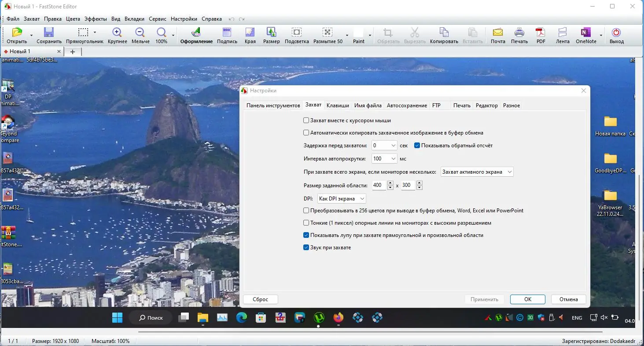Click the Отмена button in settings
The width and height of the screenshot is (644, 346).
(568, 299)
